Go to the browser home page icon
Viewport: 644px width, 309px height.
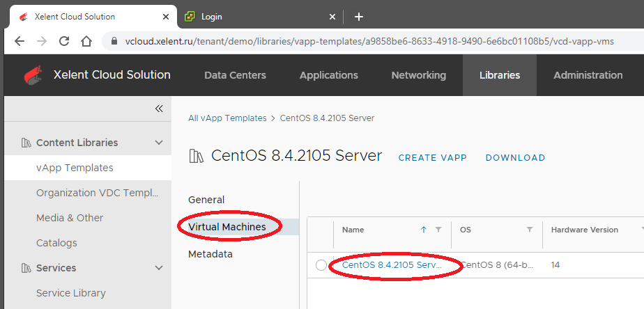86,41
